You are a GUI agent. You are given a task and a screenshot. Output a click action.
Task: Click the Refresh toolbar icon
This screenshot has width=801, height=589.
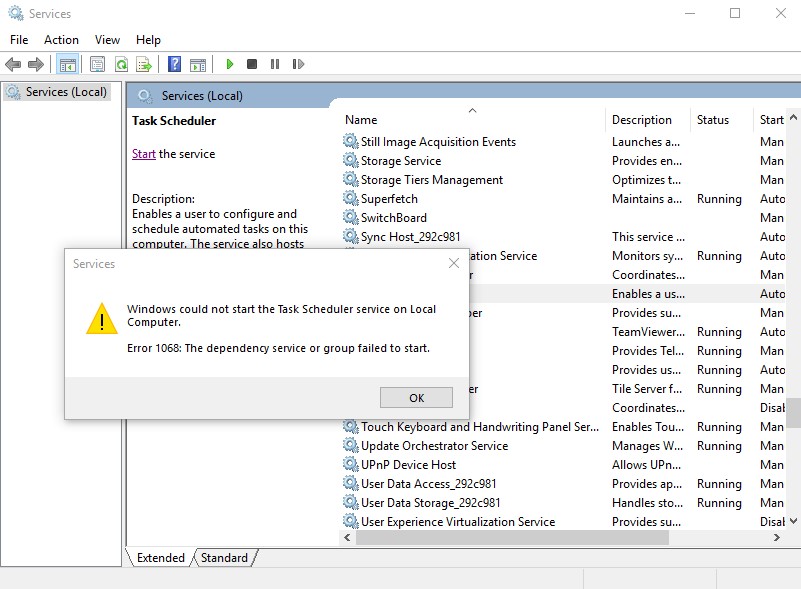click(x=122, y=64)
